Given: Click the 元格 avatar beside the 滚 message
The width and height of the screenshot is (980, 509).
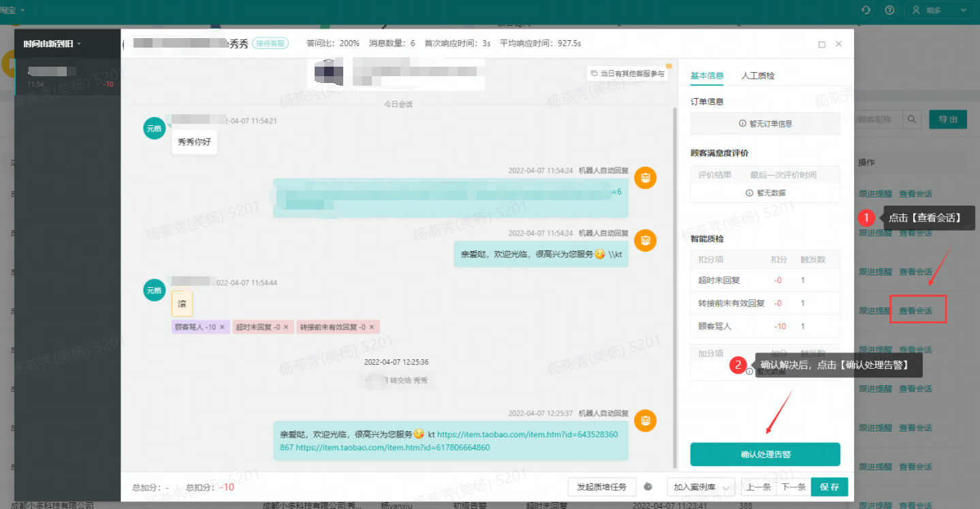Looking at the screenshot, I should coord(155,290).
